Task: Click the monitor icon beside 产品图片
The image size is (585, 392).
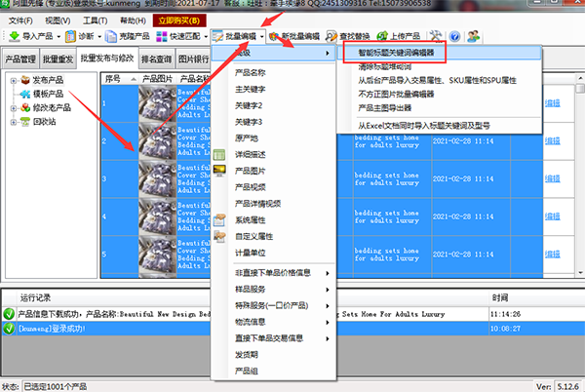Action: (219, 171)
